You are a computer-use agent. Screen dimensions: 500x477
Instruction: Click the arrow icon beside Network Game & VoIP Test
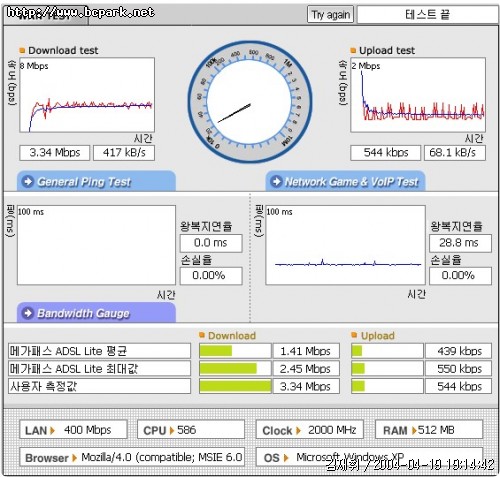[x=276, y=182]
